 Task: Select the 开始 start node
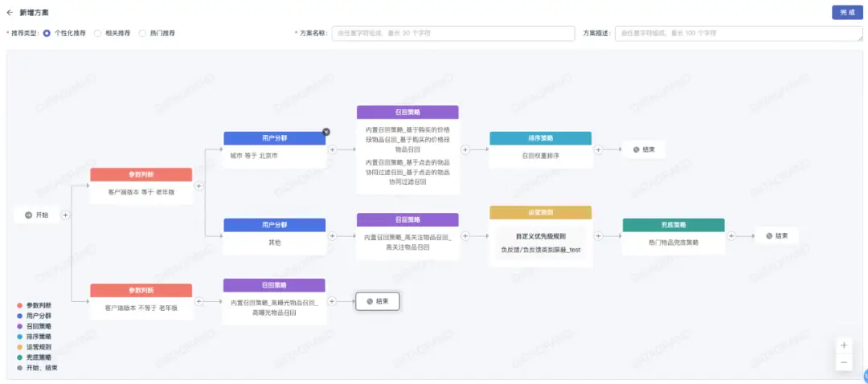tap(37, 215)
